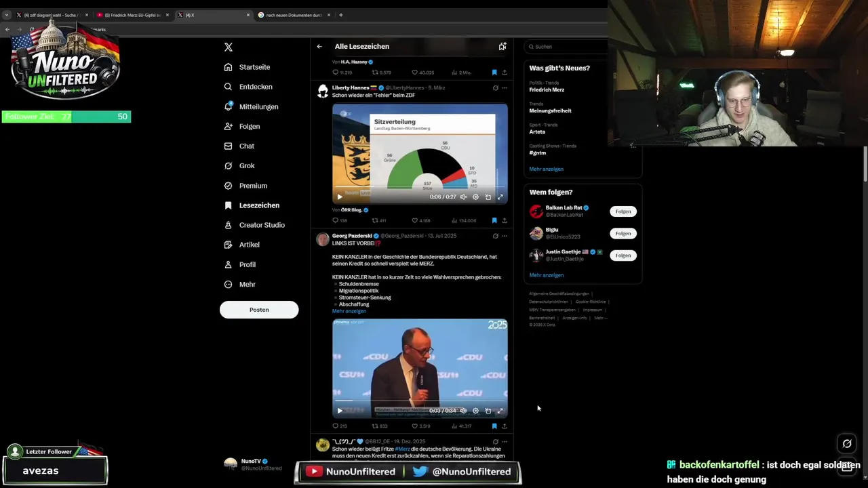Open Grok in the sidebar
The image size is (868, 488).
(239, 165)
